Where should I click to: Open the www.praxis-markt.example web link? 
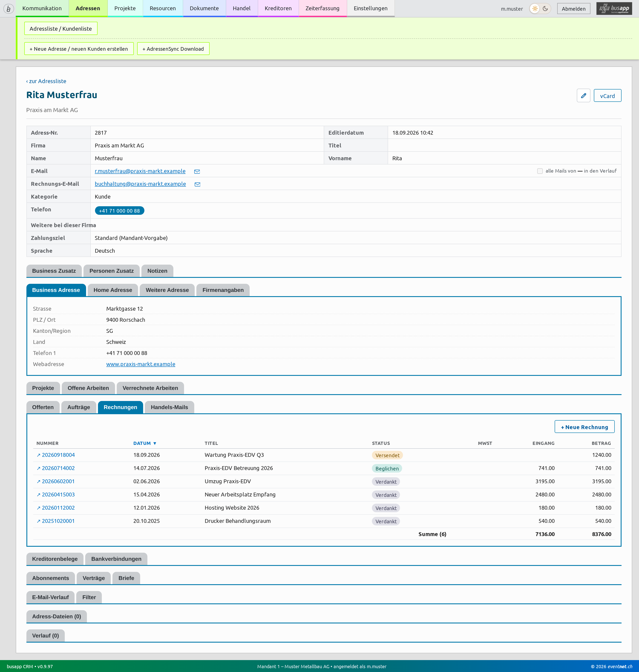point(141,364)
